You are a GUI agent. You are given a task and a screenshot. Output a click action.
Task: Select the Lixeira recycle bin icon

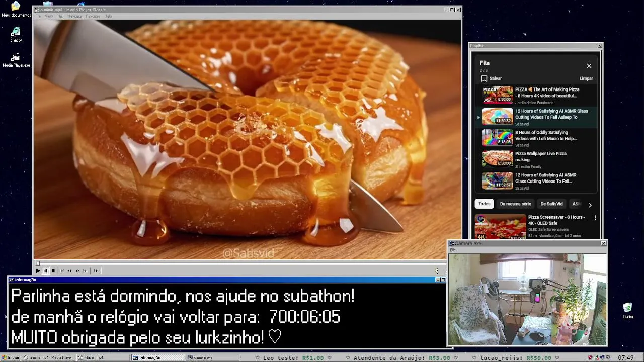(x=627, y=311)
